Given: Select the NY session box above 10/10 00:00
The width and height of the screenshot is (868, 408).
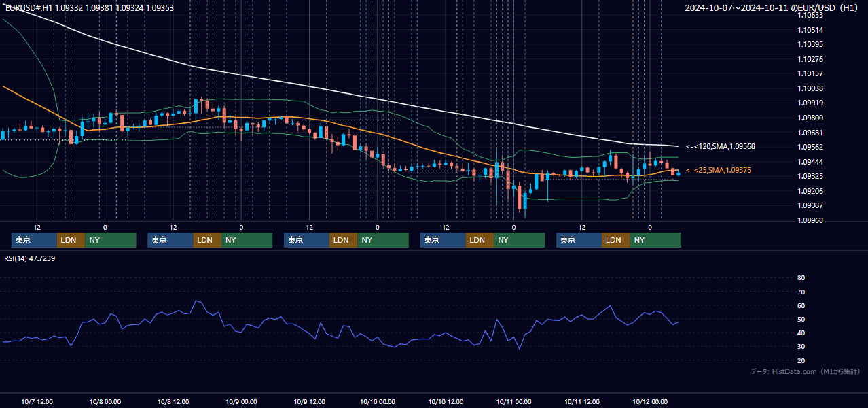Looking at the screenshot, I should [x=383, y=240].
